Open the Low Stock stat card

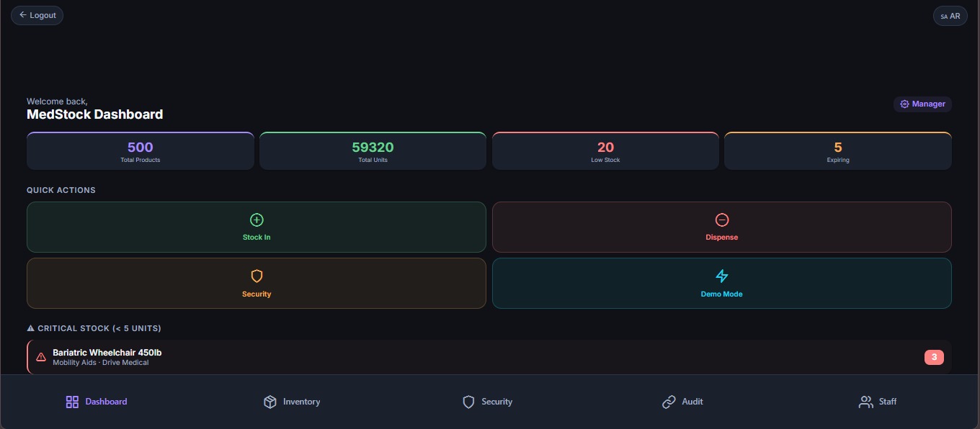pos(605,151)
